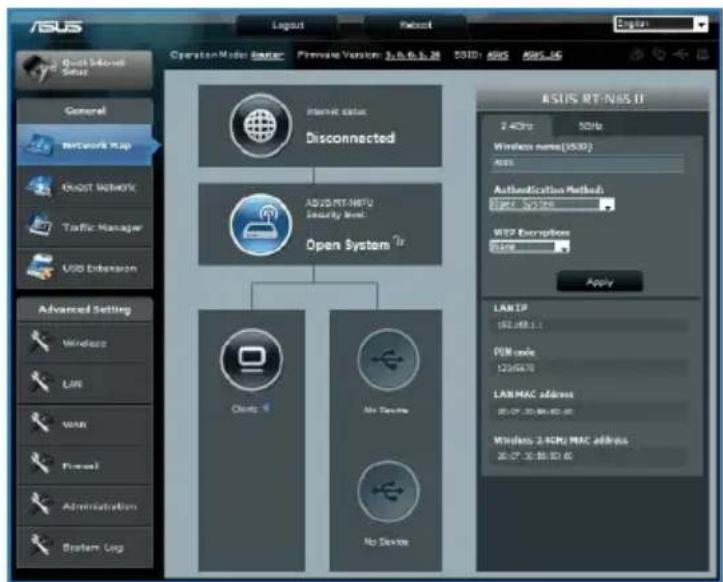
Task: Click the Wireless wrench icon
Action: click(40, 342)
